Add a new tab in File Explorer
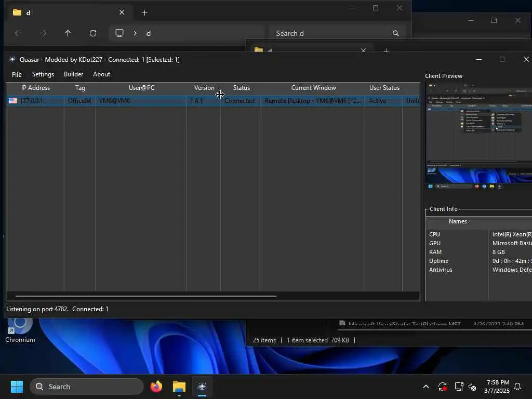 coord(144,13)
